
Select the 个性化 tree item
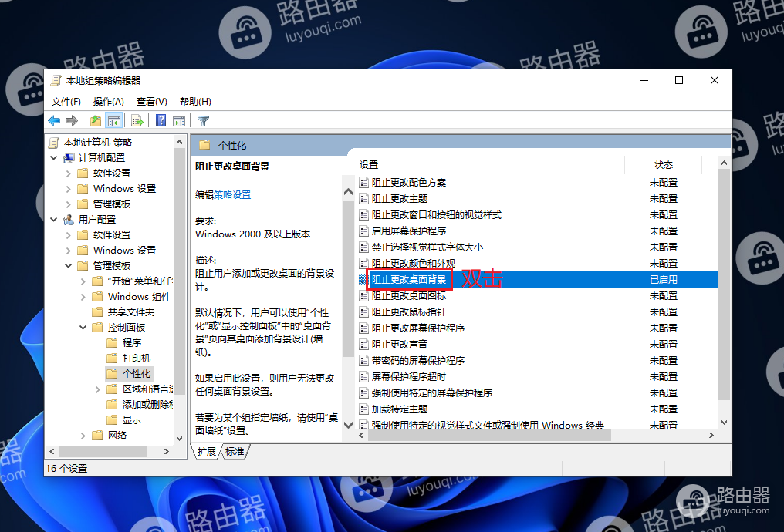[136, 374]
